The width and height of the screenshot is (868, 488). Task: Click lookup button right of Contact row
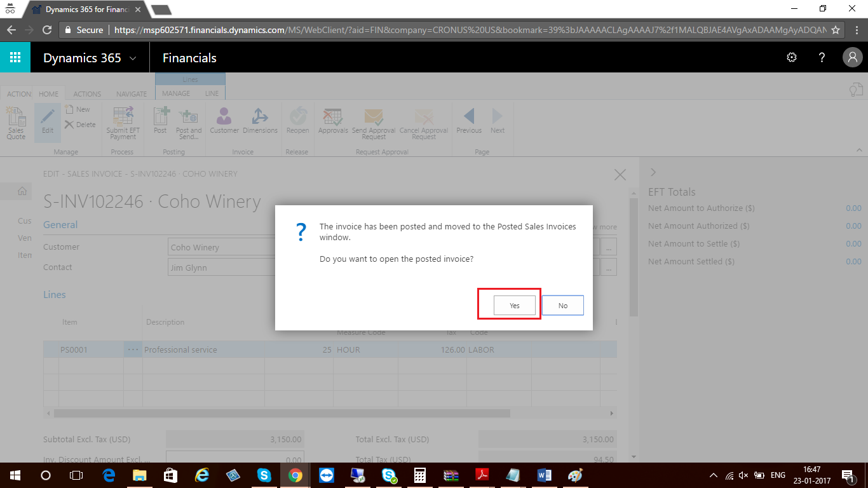[x=609, y=267]
